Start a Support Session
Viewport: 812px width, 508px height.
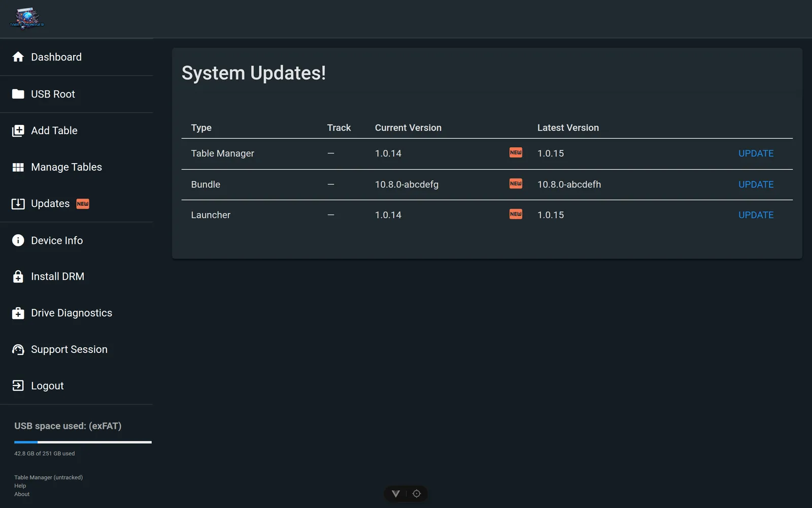click(x=77, y=350)
